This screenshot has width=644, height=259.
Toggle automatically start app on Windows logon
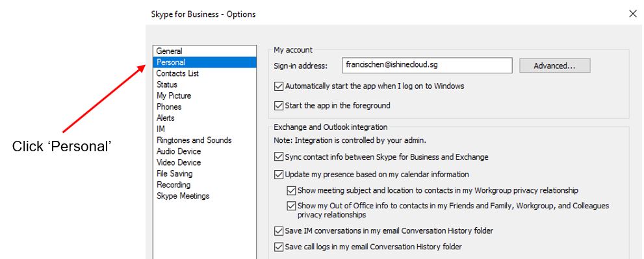click(279, 86)
